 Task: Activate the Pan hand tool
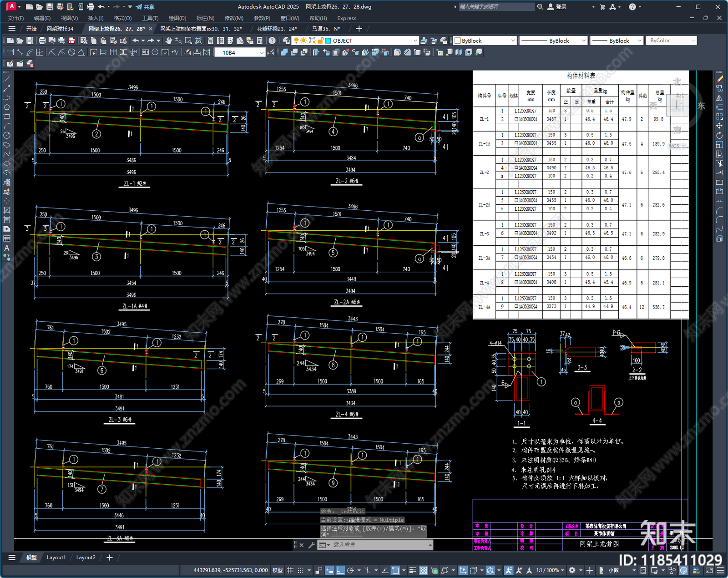click(169, 41)
